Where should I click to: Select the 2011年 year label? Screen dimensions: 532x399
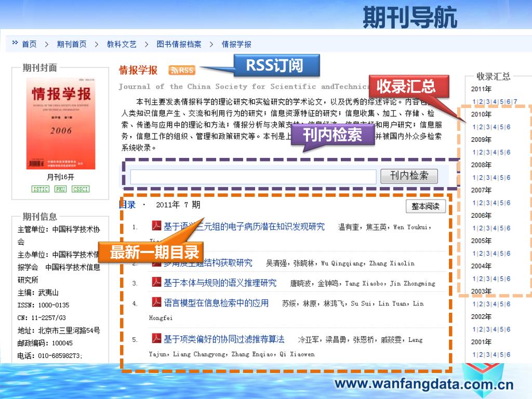coord(481,89)
